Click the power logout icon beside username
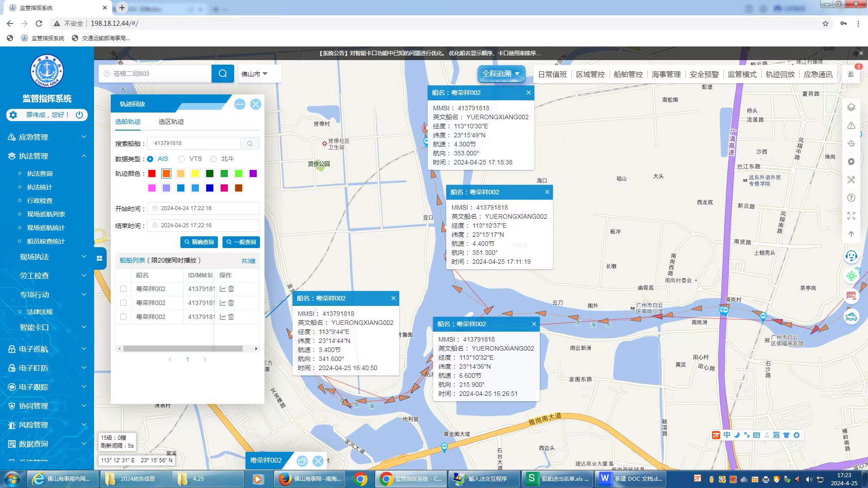This screenshot has height=488, width=868. pos(80,115)
